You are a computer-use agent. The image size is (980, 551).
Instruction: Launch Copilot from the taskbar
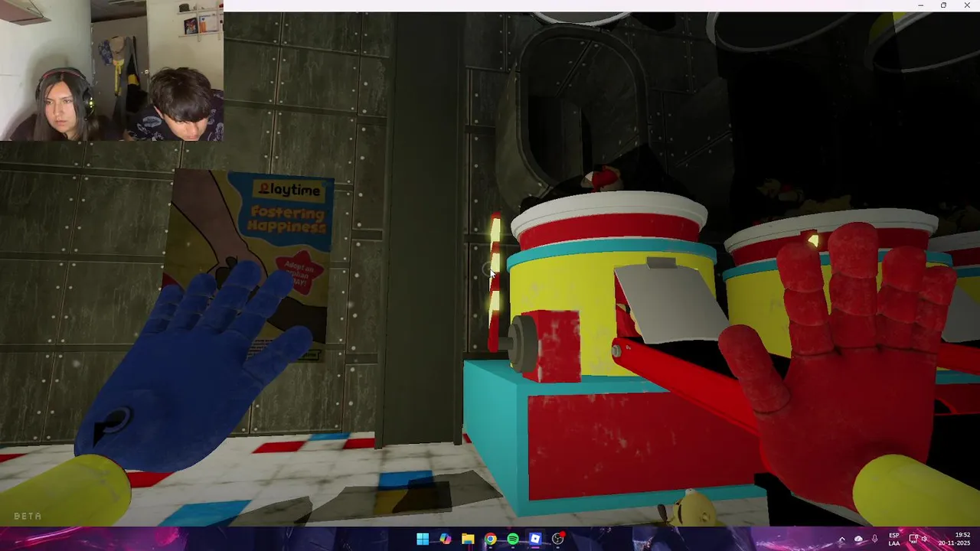coord(445,539)
